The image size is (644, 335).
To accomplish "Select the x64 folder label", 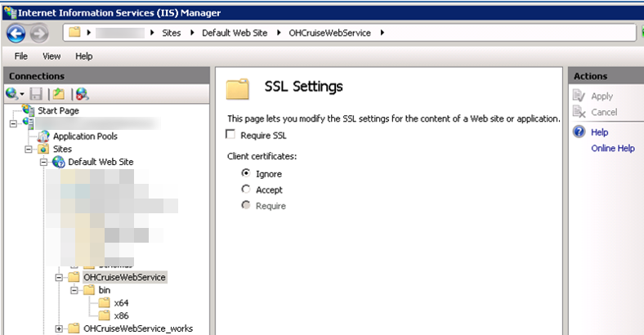I will point(121,303).
